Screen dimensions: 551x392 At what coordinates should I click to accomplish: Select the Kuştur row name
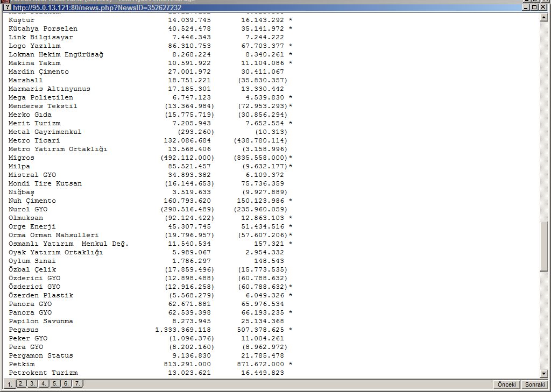pos(22,20)
